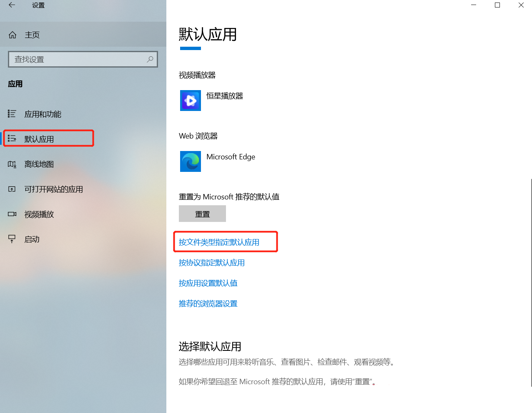Open the 离线地图 map icon
This screenshot has height=413, width=532.
(12, 164)
